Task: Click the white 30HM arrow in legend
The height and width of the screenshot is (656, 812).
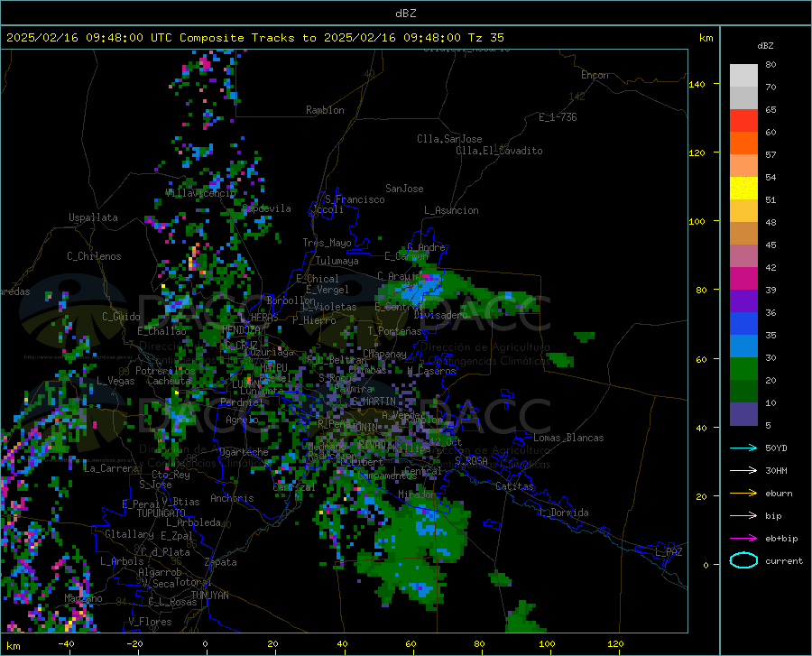Action: (x=743, y=471)
